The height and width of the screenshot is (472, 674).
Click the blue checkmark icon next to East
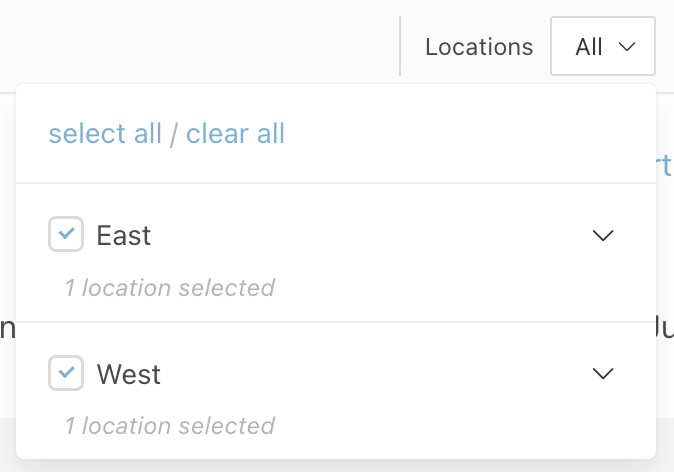point(66,233)
